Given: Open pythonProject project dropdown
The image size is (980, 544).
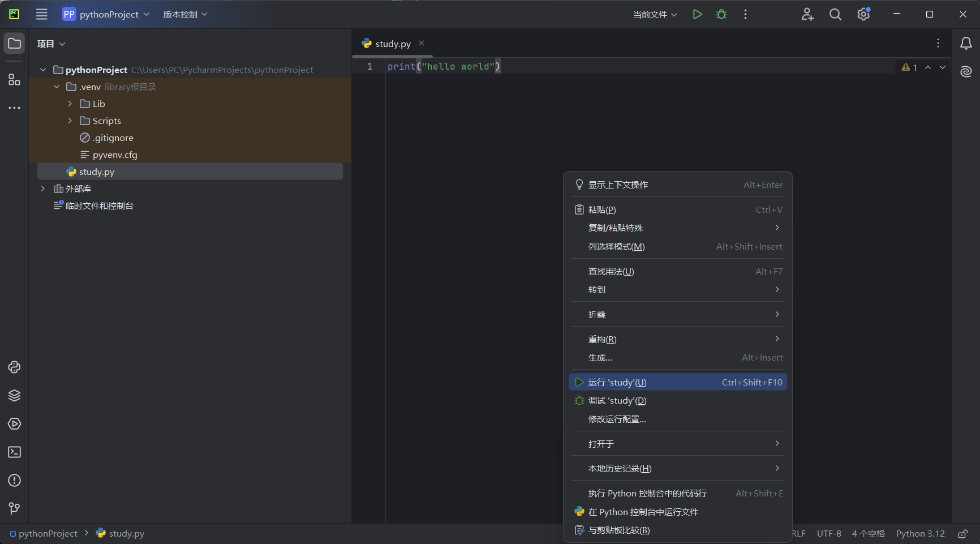Looking at the screenshot, I should 106,14.
